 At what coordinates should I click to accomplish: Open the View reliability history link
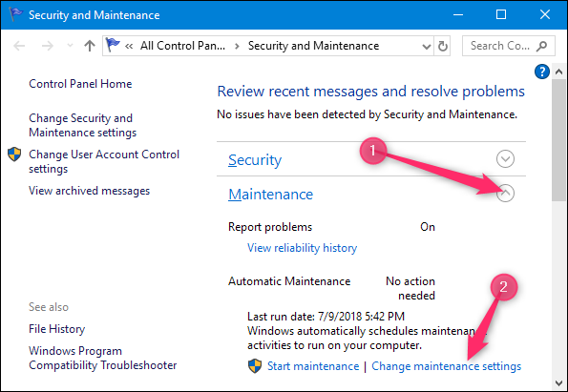(302, 248)
